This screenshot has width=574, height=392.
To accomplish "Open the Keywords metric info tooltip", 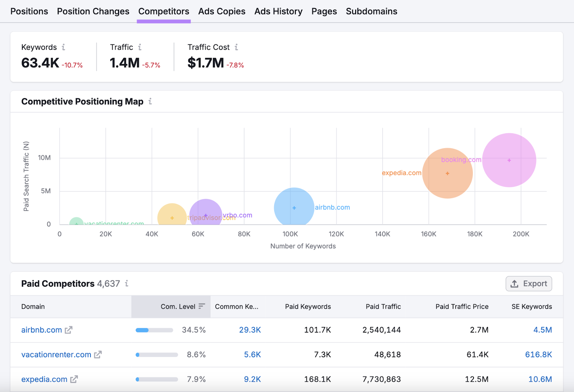I will point(63,47).
